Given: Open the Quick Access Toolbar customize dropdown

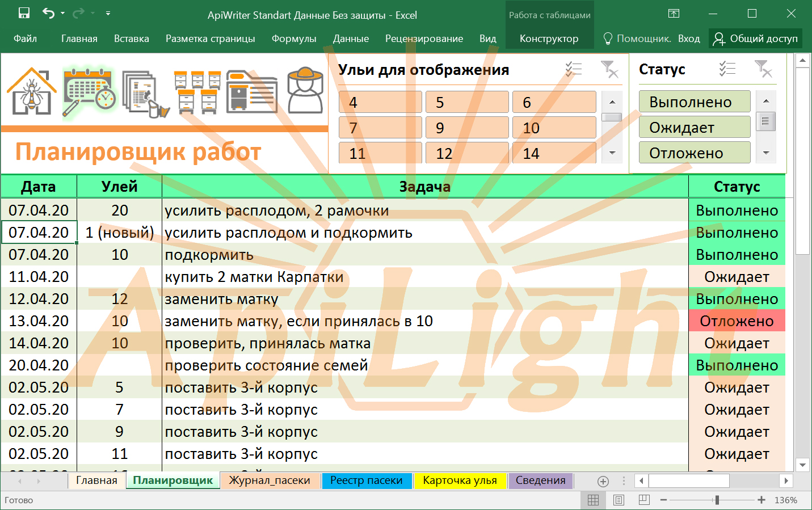Looking at the screenshot, I should [108, 13].
